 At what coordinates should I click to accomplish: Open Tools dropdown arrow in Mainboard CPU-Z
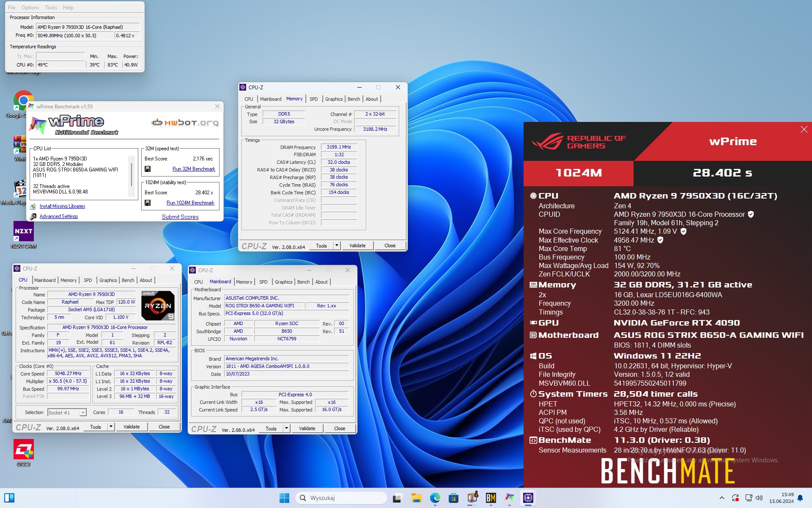286,428
